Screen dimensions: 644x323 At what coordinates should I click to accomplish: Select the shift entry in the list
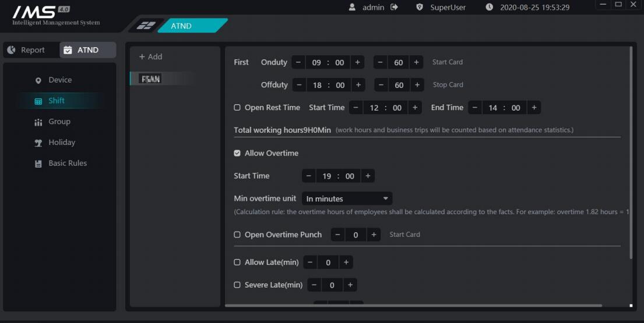coord(163,79)
